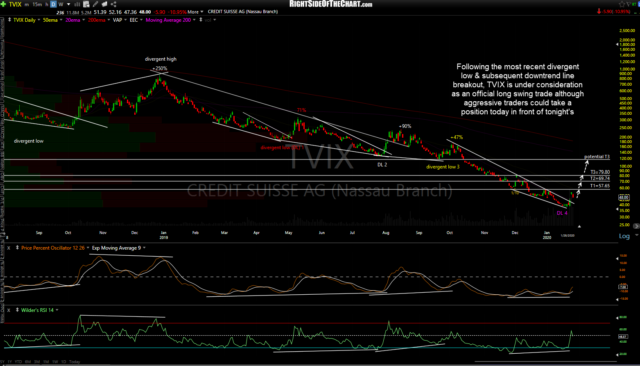The height and width of the screenshot is (366, 640).
Task: Close the Wilder's RSI pane with X
Action: pyautogui.click(x=9, y=310)
